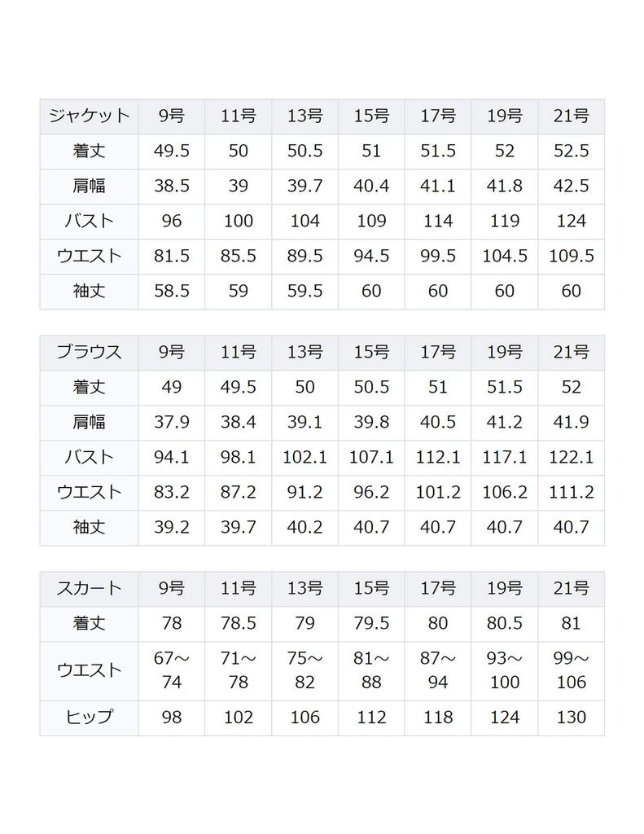Click the ブラウス table header cell
644x834 pixels.
tap(89, 353)
